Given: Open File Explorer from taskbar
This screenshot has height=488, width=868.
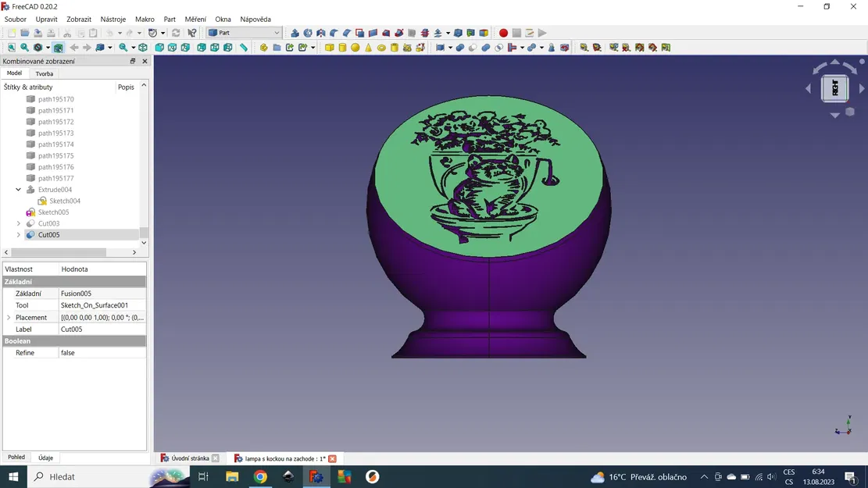Looking at the screenshot, I should click(232, 477).
